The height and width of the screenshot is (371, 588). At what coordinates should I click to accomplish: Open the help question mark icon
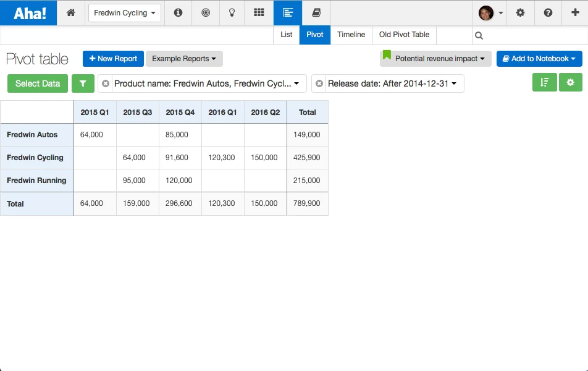tap(548, 13)
